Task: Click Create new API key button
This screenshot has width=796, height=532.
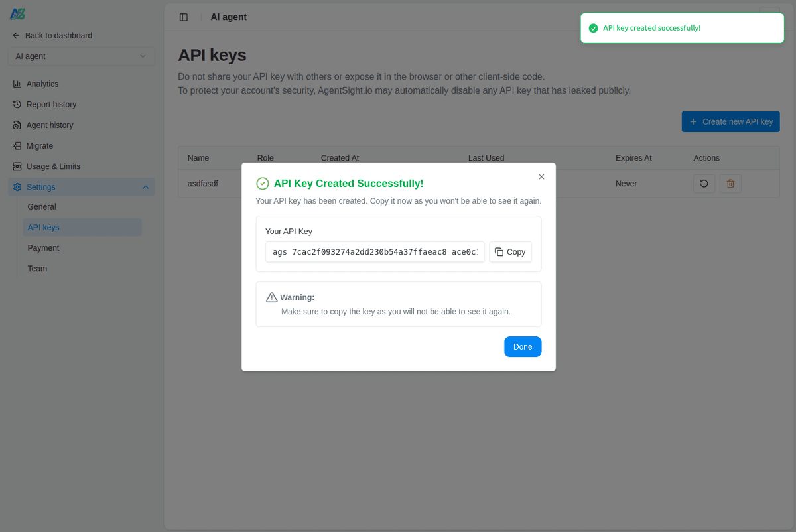Action: (730, 122)
